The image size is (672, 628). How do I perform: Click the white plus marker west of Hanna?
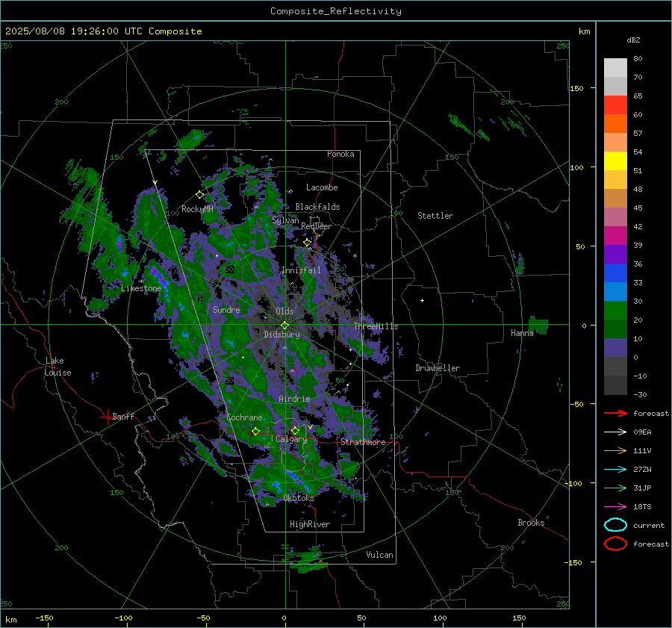tap(422, 300)
